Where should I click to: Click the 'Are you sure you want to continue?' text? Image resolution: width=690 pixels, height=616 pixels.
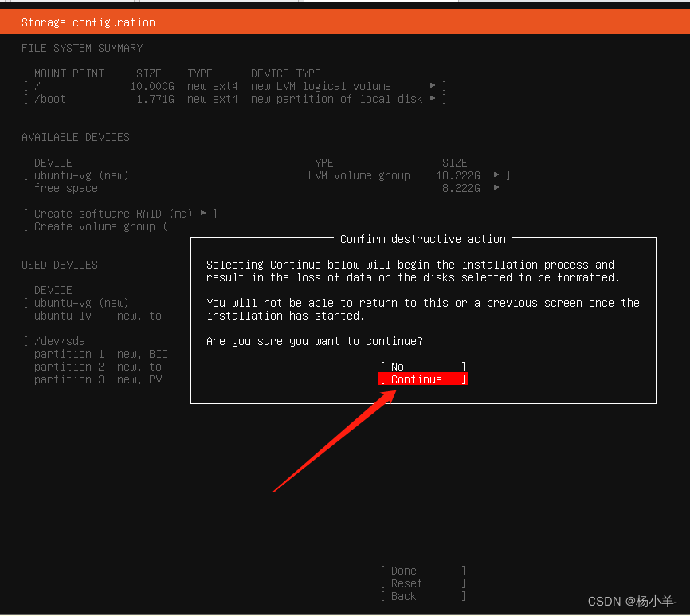click(x=315, y=341)
